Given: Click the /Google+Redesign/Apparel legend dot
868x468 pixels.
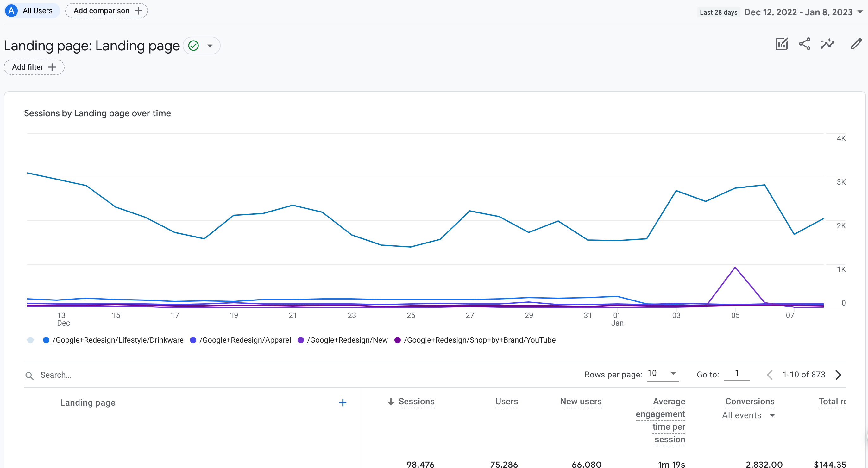Looking at the screenshot, I should [x=193, y=340].
